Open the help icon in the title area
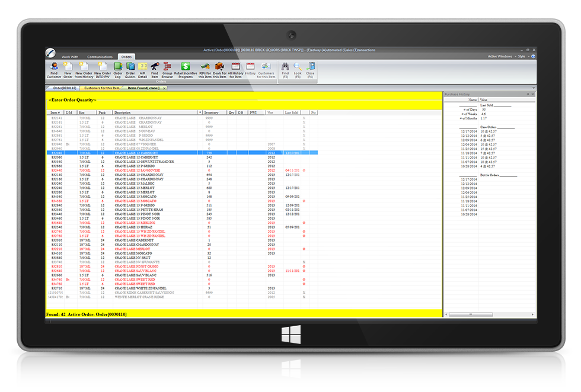 [x=533, y=56]
